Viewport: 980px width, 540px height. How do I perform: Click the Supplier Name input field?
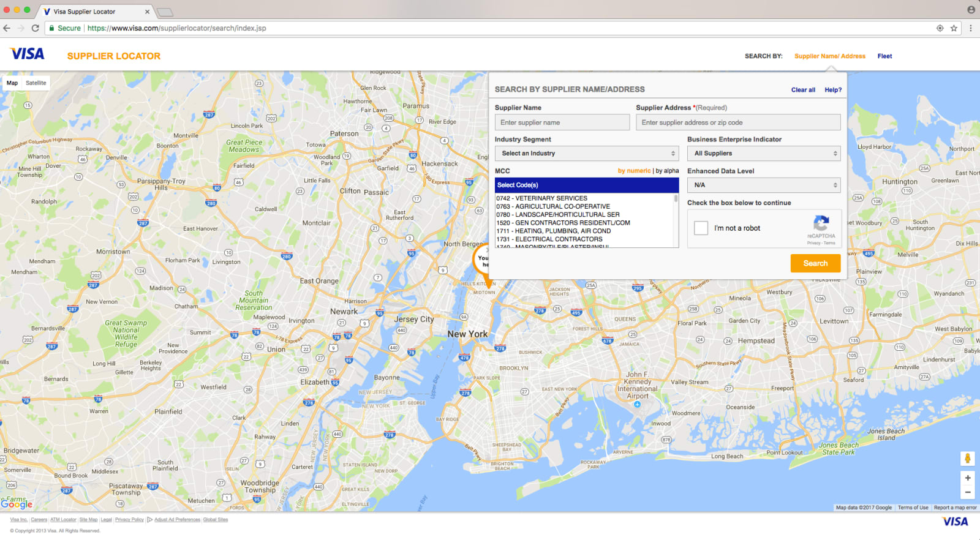(562, 122)
